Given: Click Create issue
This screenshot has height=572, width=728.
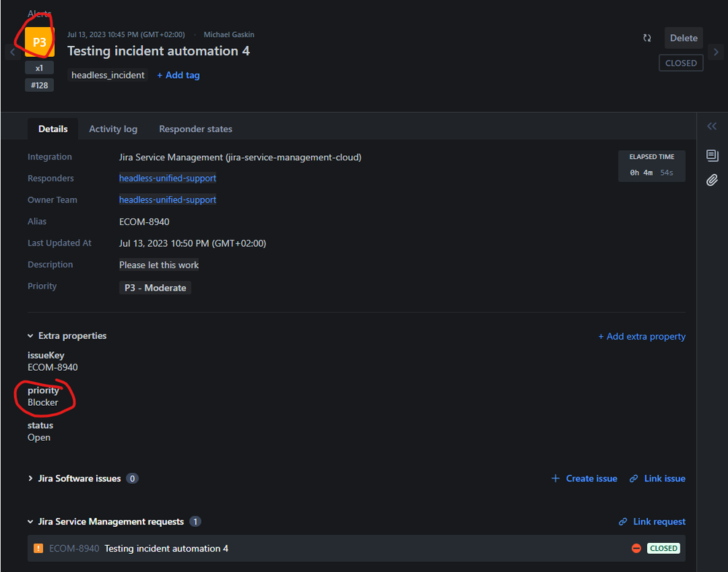Looking at the screenshot, I should [x=584, y=479].
